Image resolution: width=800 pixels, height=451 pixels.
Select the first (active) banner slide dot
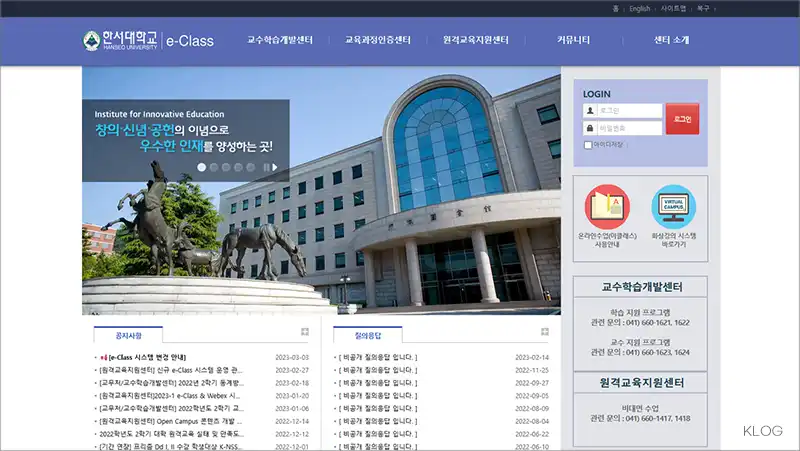pos(202,167)
